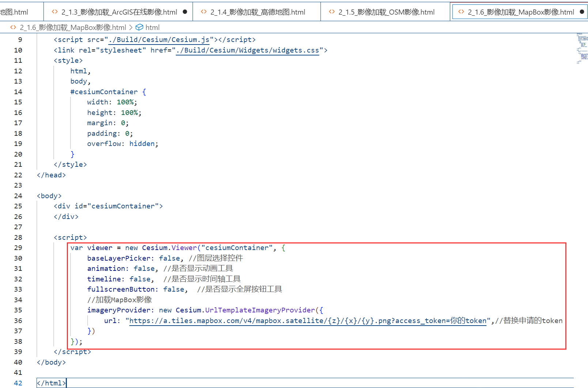Click breadcrumb file icon before 2_1.6_影像加载_MapBox影像.html
This screenshot has width=588, height=388.
point(13,27)
